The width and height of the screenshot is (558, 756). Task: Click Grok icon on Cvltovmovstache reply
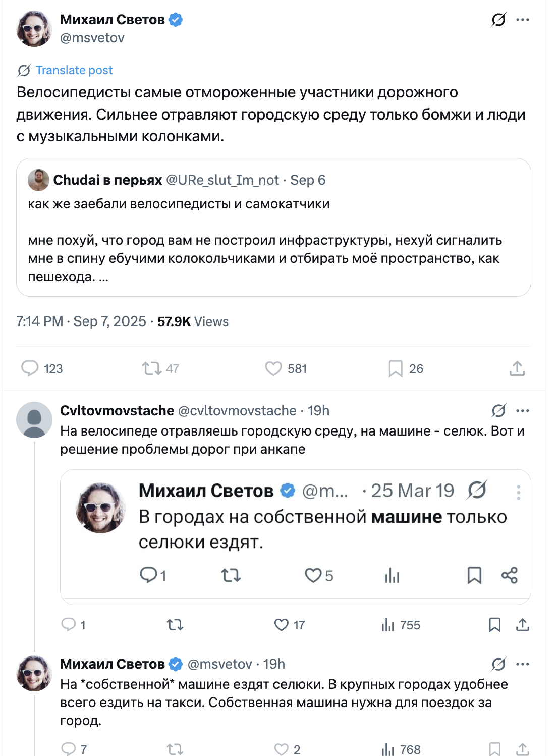click(498, 411)
